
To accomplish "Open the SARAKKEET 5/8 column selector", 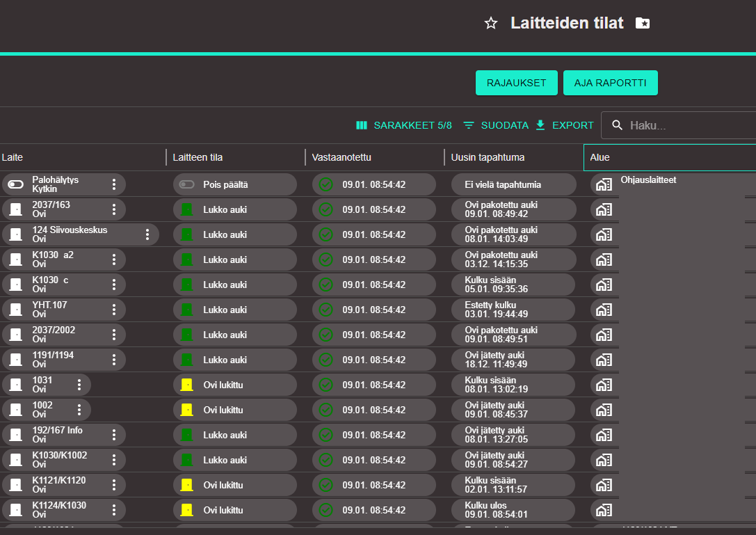I will (x=403, y=125).
